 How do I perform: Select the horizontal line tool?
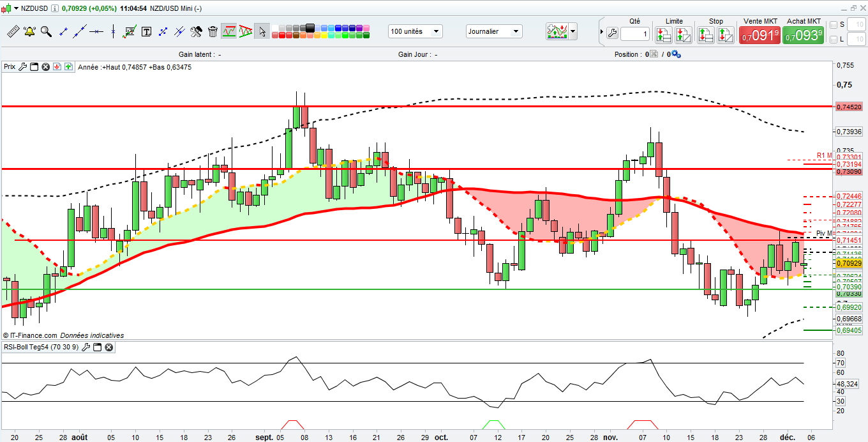[x=96, y=31]
